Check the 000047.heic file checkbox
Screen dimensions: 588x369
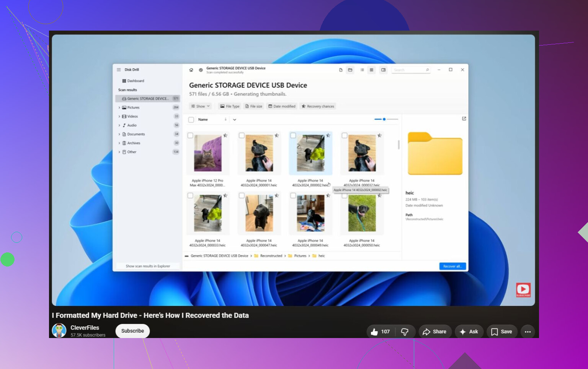point(242,195)
